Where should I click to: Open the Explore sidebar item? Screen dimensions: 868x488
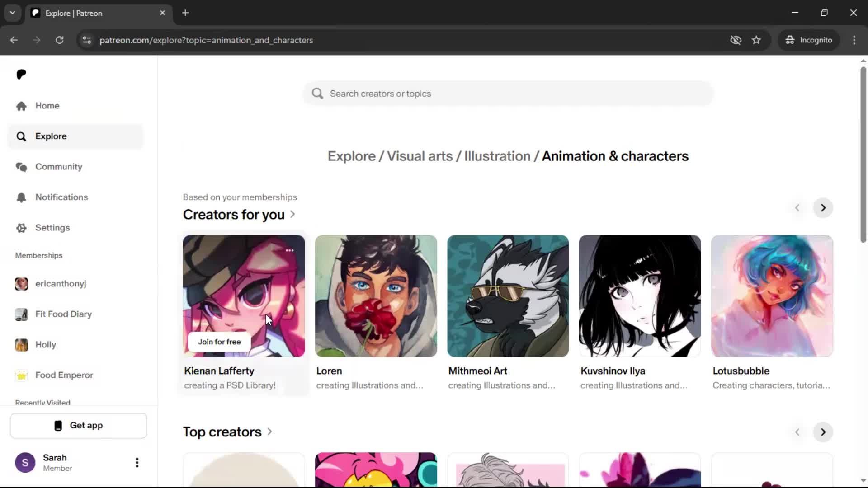tap(75, 136)
